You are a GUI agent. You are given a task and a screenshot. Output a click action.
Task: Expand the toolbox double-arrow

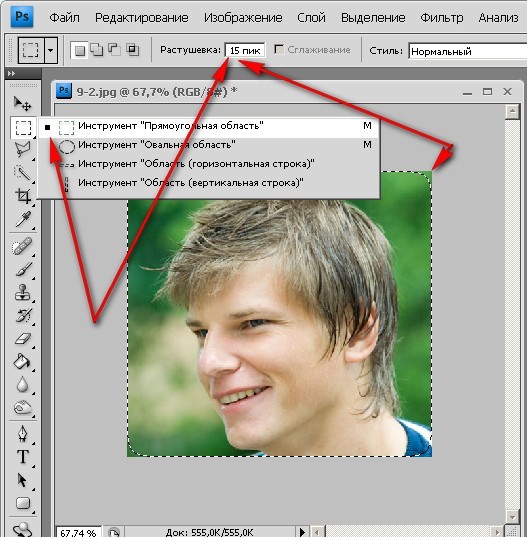pos(12,73)
